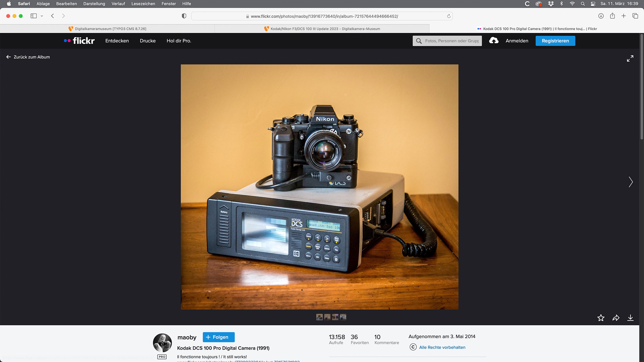Go back in Safari history
The height and width of the screenshot is (362, 644).
[53, 16]
